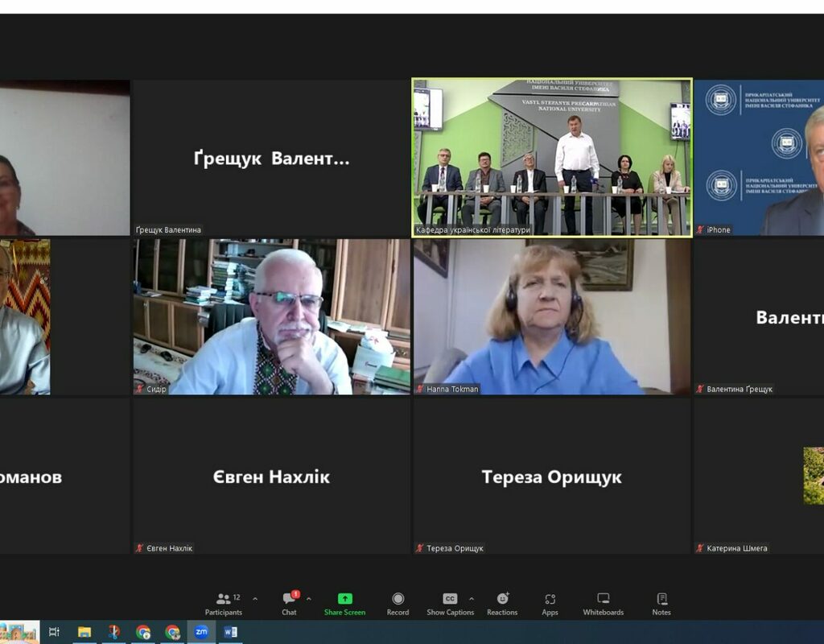Open Zoom Apps
The width and height of the screenshot is (824, 644).
point(550,604)
